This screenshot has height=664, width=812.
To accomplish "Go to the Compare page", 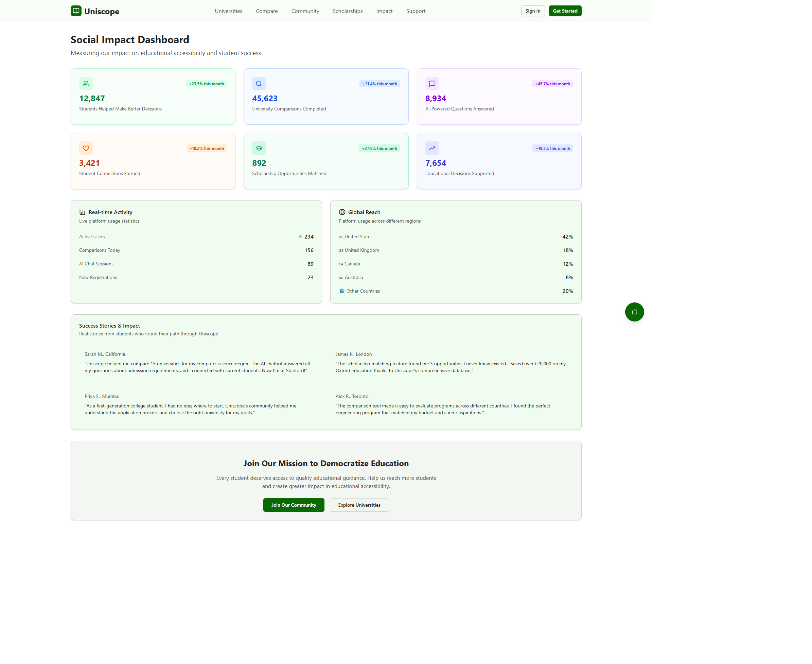I will [x=267, y=11].
